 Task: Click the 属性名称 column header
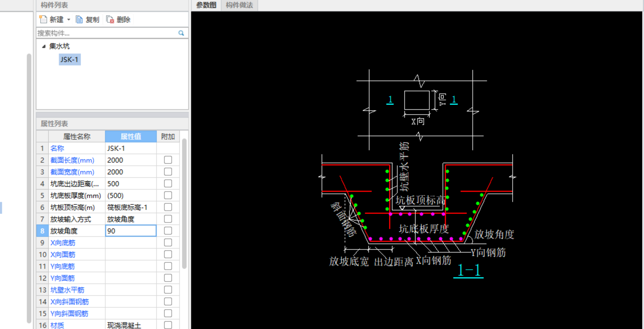[77, 136]
